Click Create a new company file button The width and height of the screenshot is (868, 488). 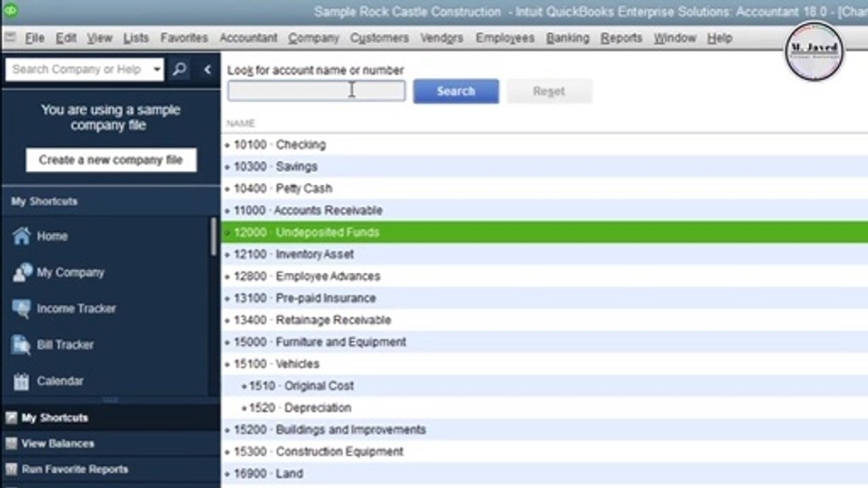(x=111, y=160)
